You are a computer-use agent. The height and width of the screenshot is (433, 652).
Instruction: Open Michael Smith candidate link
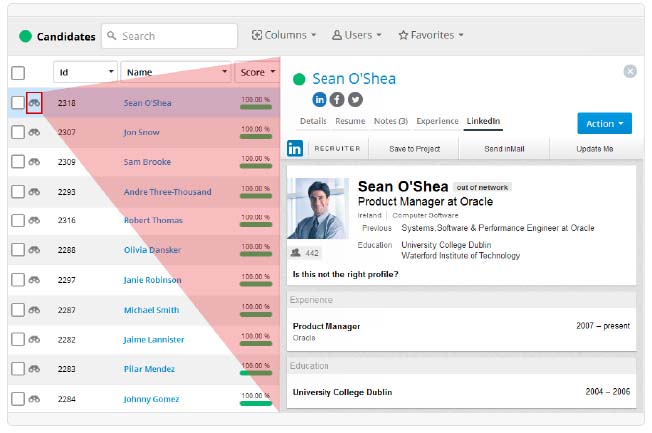click(x=151, y=310)
